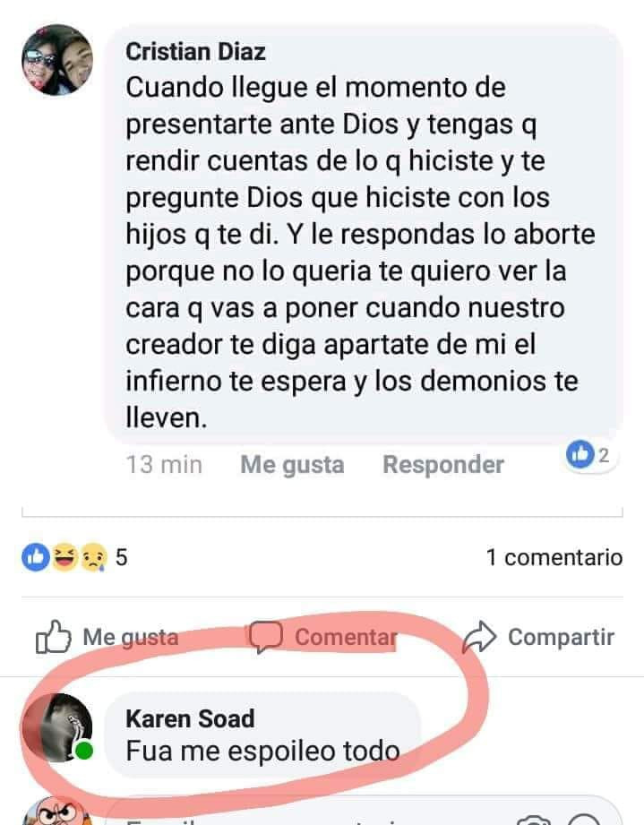Click the blue like reaction icon

coord(36,557)
